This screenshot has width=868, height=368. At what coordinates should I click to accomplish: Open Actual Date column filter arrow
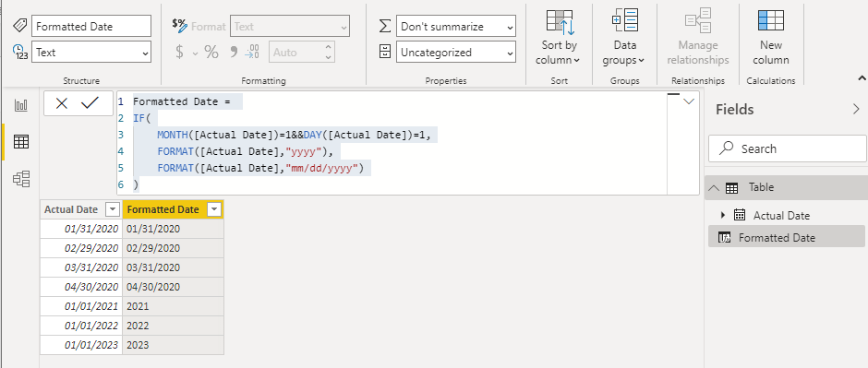point(113,210)
